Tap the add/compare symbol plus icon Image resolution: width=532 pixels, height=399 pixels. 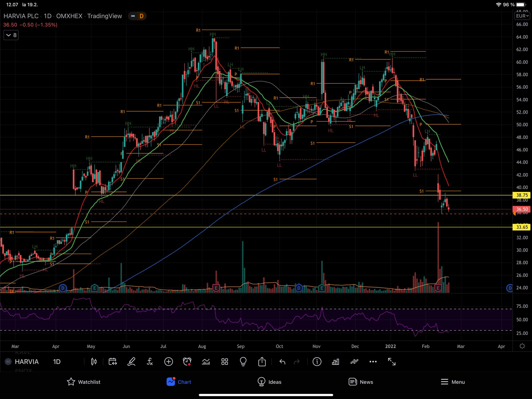click(x=168, y=362)
